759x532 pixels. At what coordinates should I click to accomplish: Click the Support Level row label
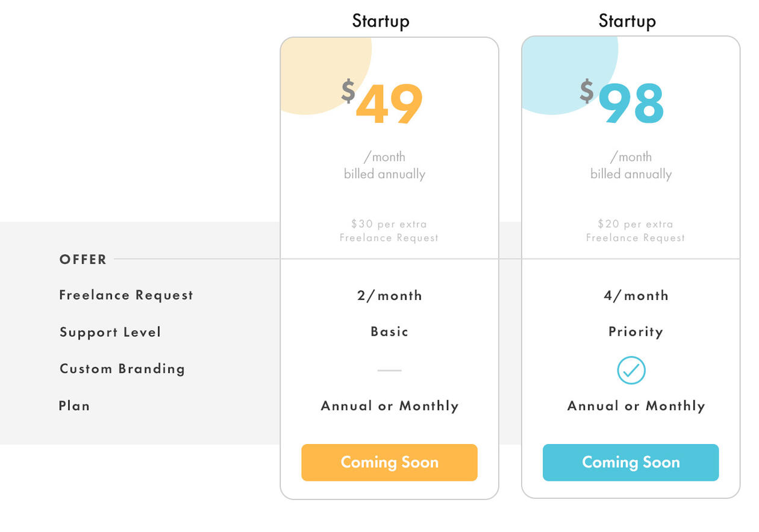click(110, 333)
